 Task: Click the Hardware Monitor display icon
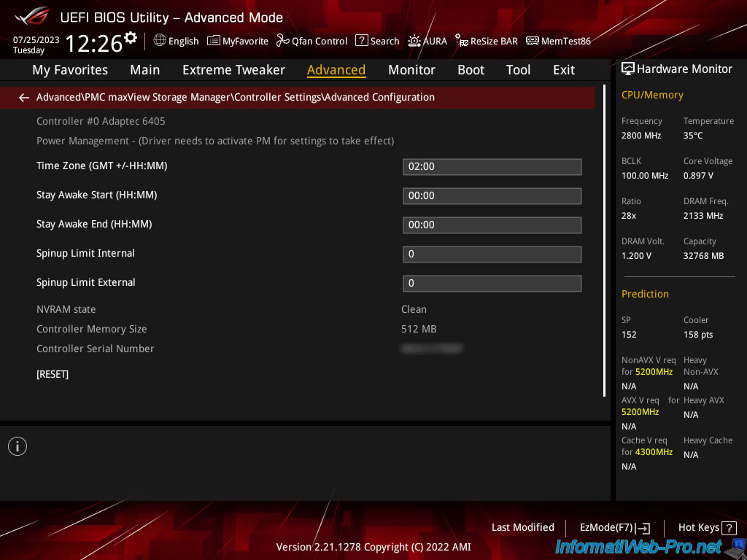(x=628, y=69)
